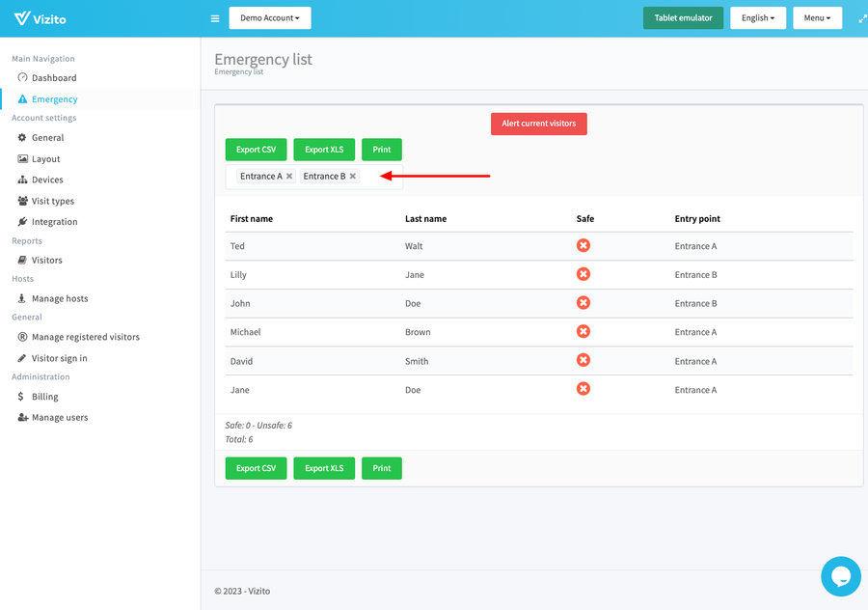Open the Tablet emulator
Screen dimensions: 868x610
[683, 18]
